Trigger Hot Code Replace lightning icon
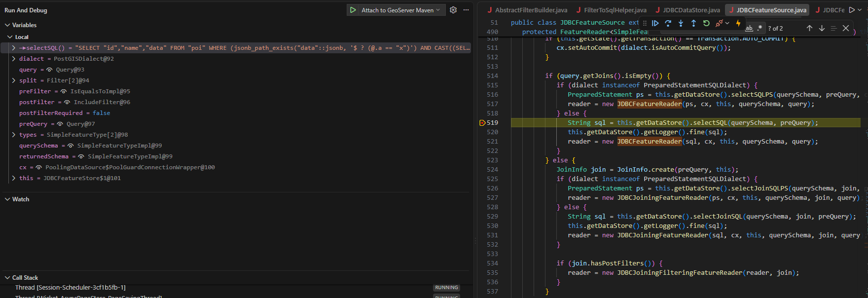 [738, 23]
